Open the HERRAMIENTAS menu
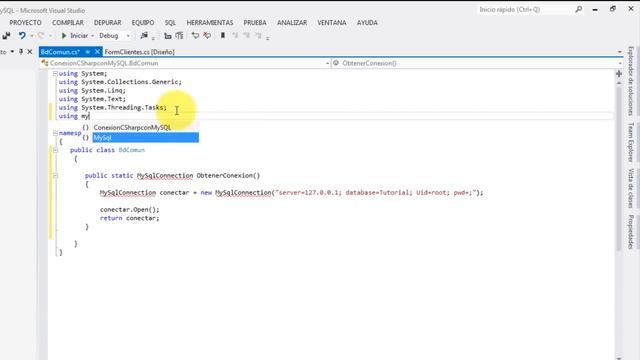The width and height of the screenshot is (640, 360). [x=210, y=23]
